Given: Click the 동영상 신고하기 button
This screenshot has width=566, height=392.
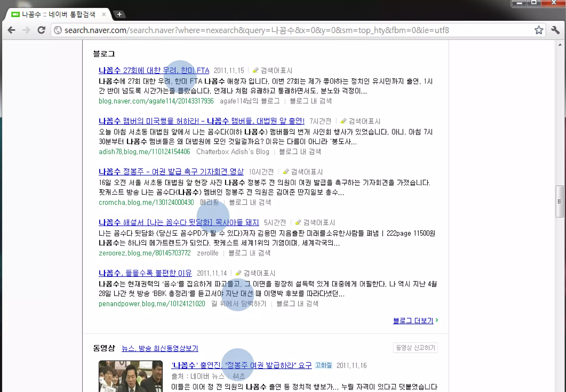Looking at the screenshot, I should pyautogui.click(x=415, y=348).
